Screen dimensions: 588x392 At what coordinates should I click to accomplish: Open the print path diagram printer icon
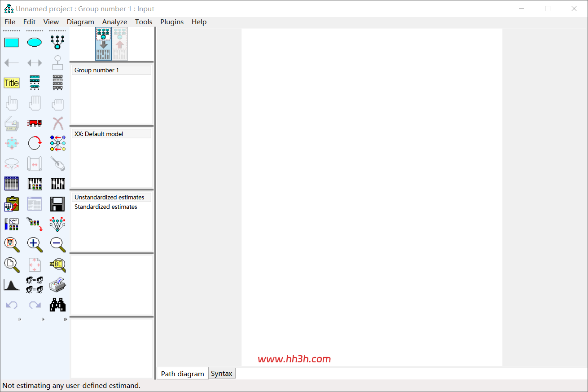(57, 285)
